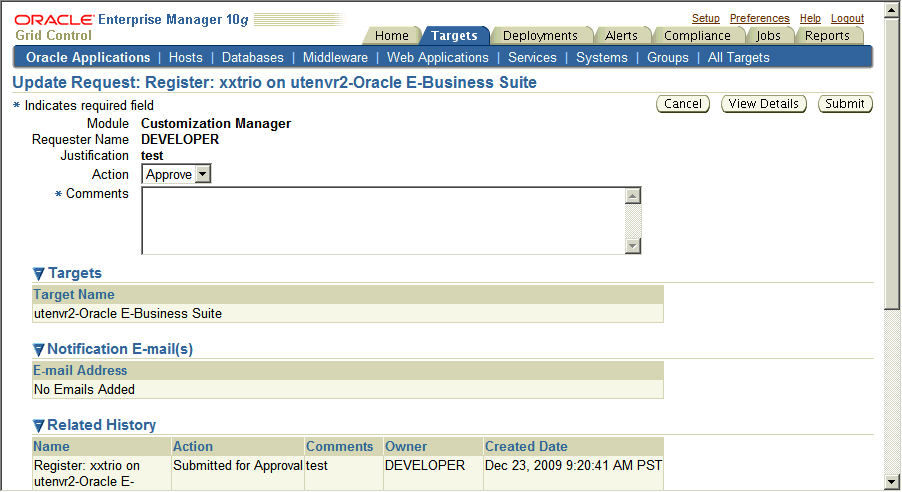Open the Alerts tab
The width and height of the screenshot is (902, 492).
(621, 36)
